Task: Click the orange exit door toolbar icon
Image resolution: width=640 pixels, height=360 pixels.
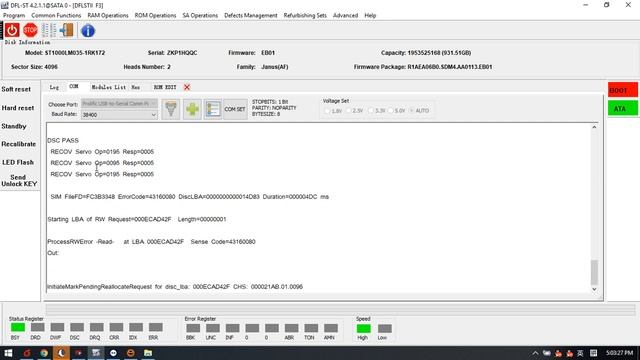Action: pos(67,30)
